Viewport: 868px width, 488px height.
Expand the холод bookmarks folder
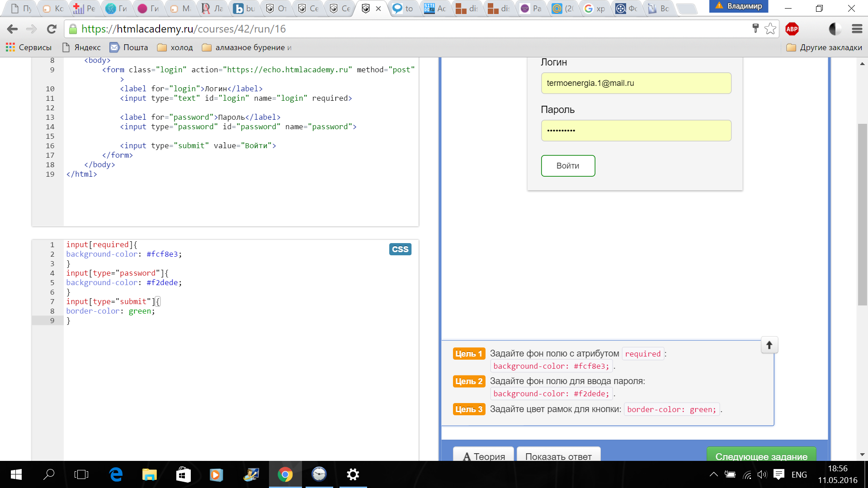pos(175,47)
